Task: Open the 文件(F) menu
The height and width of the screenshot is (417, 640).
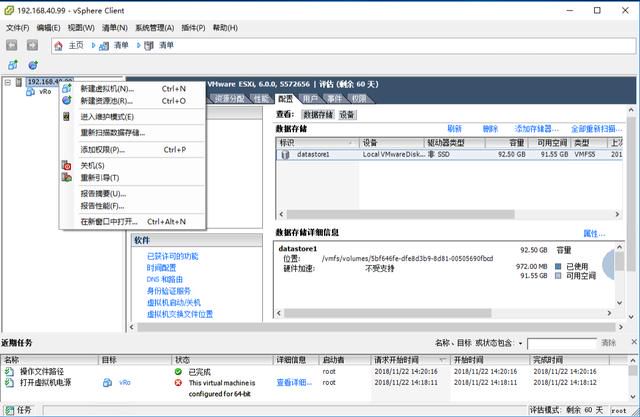Action: tap(18, 28)
